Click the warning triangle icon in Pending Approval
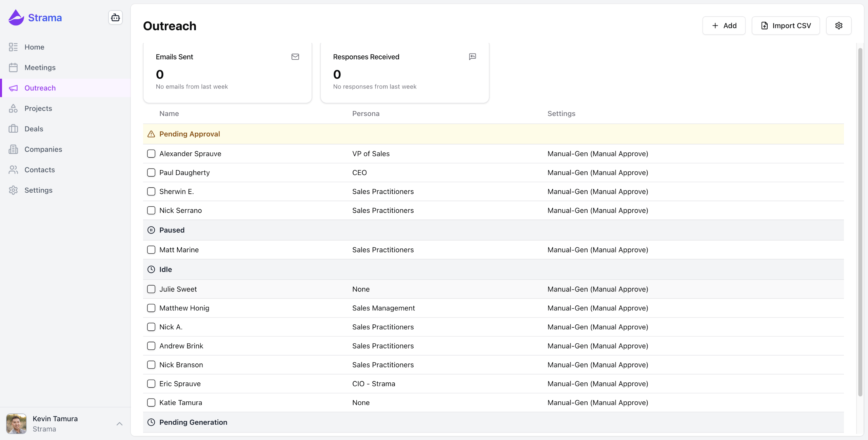868x440 pixels. coord(151,134)
